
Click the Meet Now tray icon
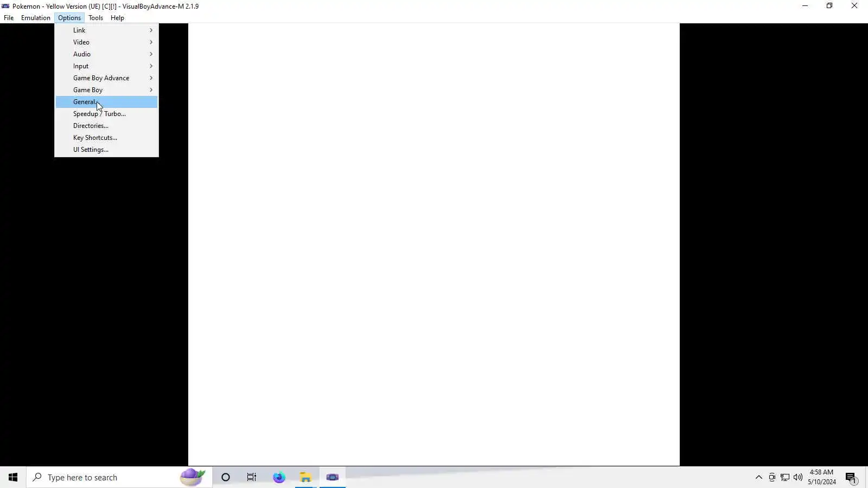tap(772, 477)
